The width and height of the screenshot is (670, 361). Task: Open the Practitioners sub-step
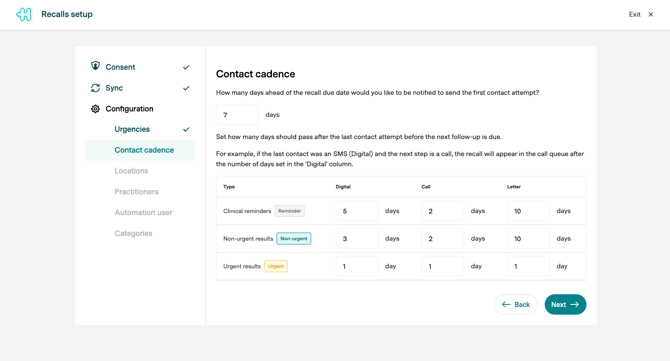coord(136,192)
